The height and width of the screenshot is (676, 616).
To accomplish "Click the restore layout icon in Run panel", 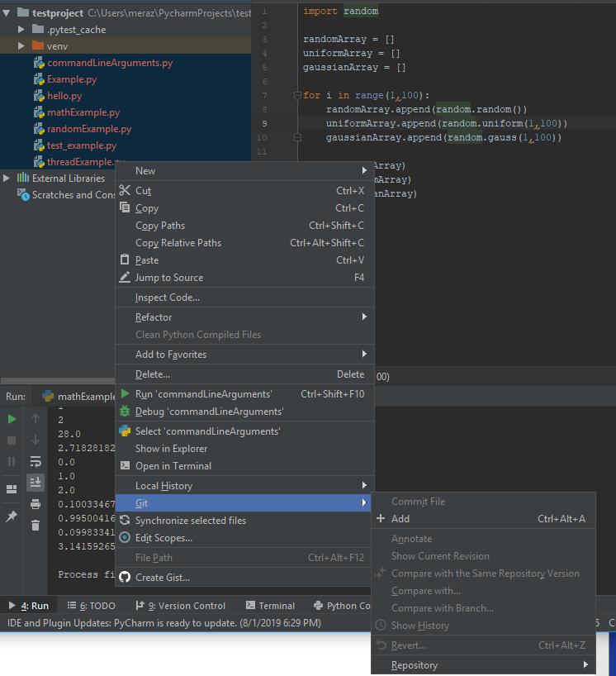I will tap(12, 489).
